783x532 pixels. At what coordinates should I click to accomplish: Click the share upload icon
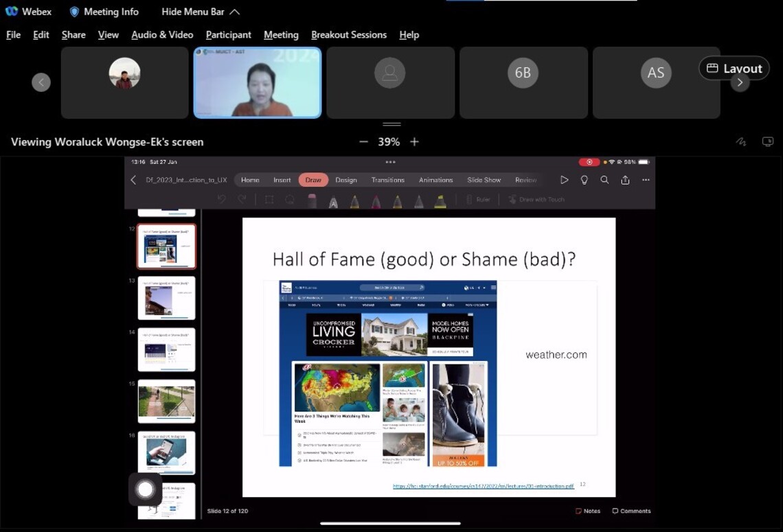[625, 180]
